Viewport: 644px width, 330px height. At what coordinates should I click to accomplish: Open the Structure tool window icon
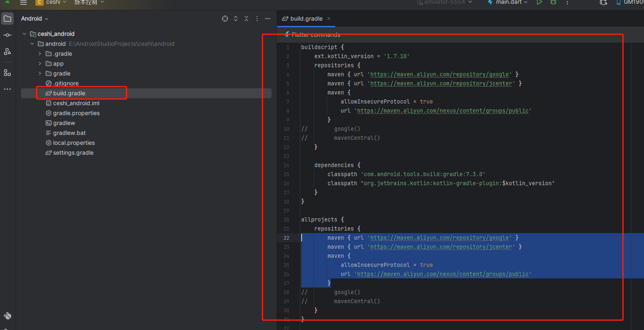coord(7,73)
